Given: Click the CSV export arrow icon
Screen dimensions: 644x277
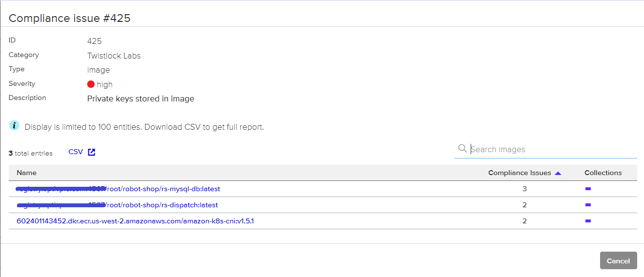Looking at the screenshot, I should pos(91,152).
